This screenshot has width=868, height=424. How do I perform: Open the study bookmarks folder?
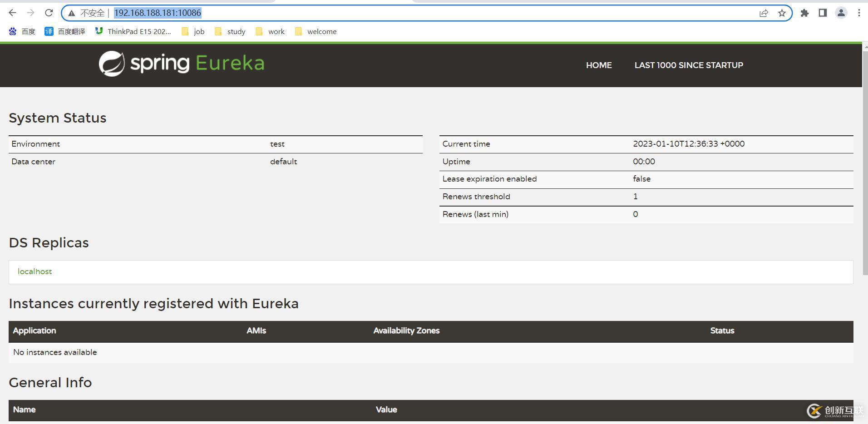(x=230, y=31)
